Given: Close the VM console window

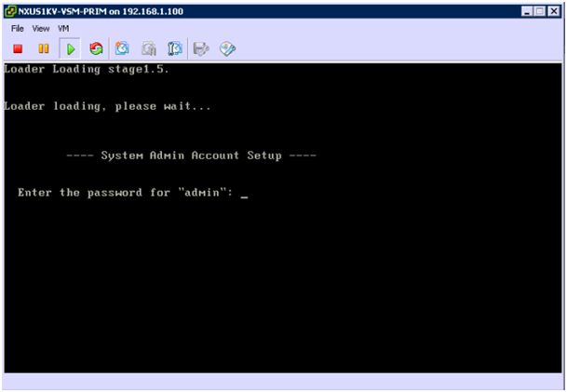Looking at the screenshot, I should coord(554,11).
